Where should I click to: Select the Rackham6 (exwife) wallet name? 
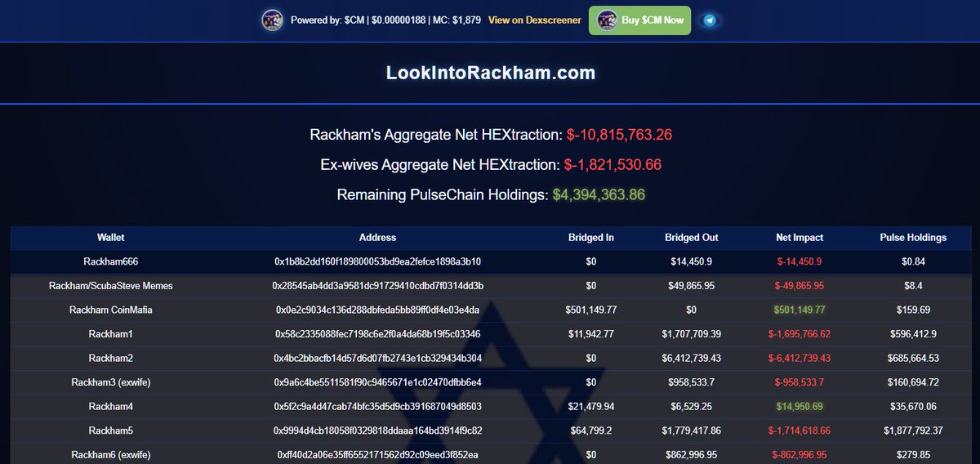coord(111,455)
